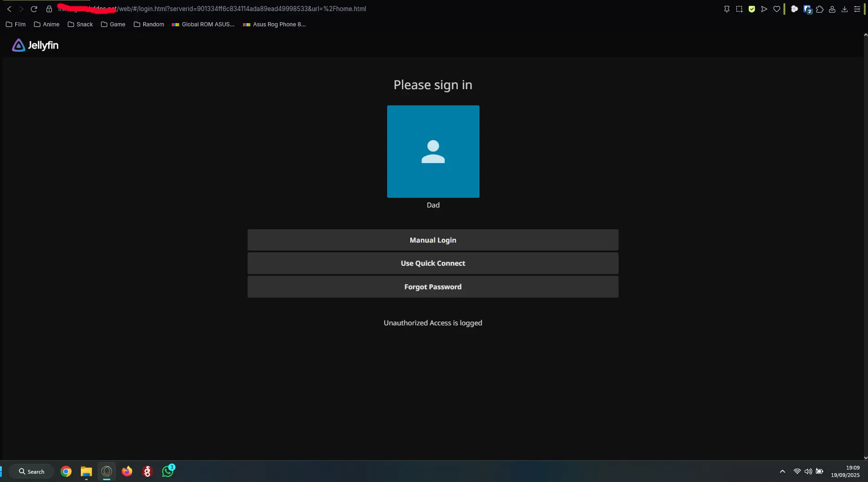Click Use Quick Connect
Viewport: 868px width, 482px height.
[x=432, y=263]
